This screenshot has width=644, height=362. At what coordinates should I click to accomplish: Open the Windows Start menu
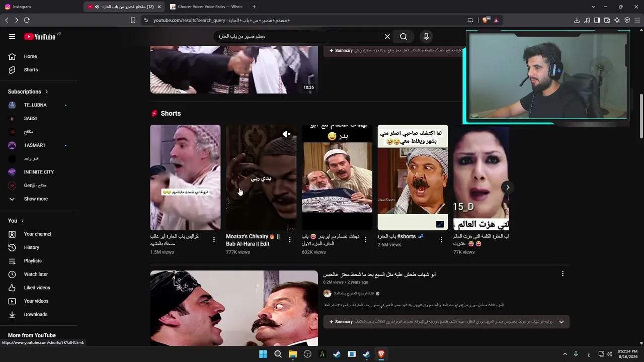(x=263, y=354)
